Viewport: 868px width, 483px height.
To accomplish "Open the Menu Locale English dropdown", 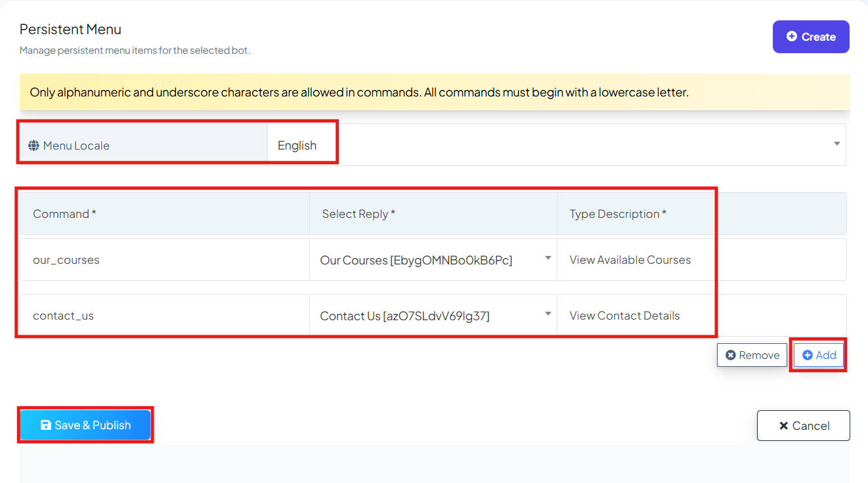I will pos(557,145).
